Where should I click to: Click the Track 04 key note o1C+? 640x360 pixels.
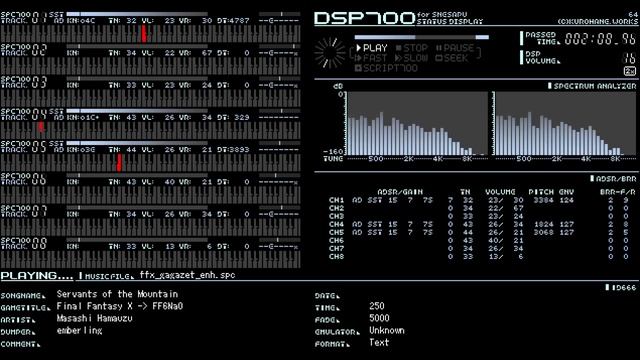pyautogui.click(x=90, y=117)
